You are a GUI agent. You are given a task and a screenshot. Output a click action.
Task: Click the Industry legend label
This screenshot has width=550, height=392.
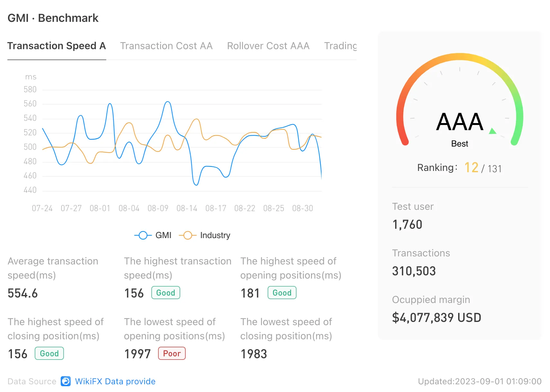point(215,236)
